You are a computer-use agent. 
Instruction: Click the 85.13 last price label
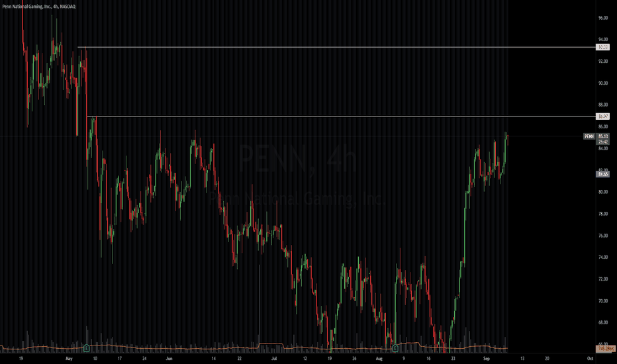tap(602, 136)
